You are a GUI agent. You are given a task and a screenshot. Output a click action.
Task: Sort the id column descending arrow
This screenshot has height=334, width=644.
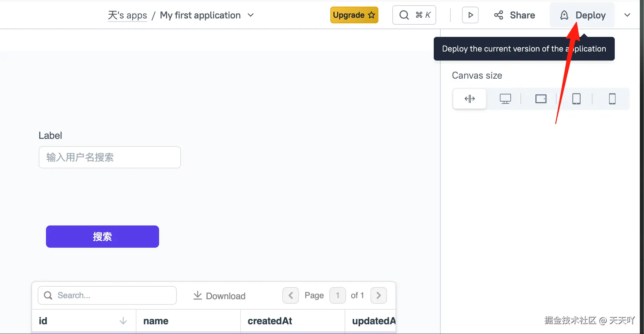[123, 321]
